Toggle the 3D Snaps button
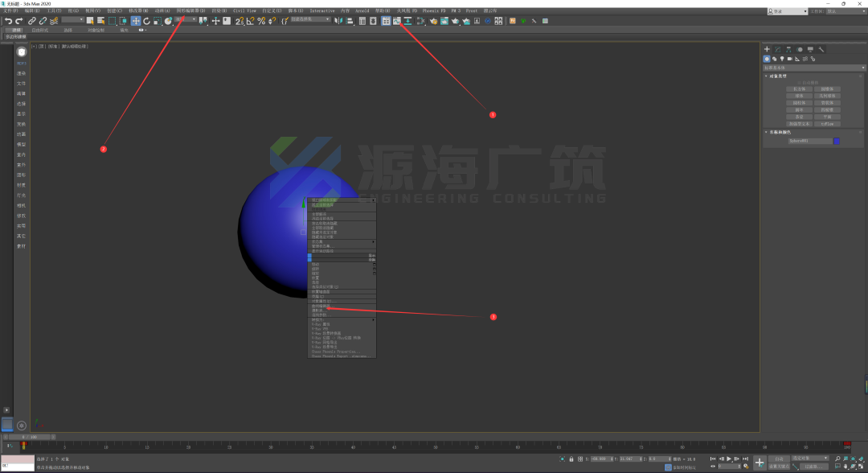868x473 pixels. coord(240,21)
